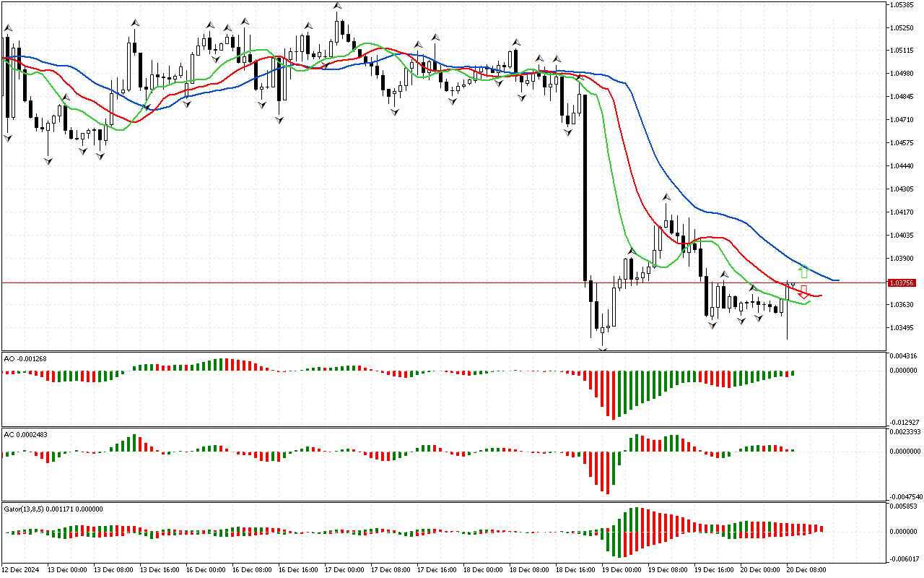Select the horizontal bid price line
924x578 pixels.
point(445,282)
